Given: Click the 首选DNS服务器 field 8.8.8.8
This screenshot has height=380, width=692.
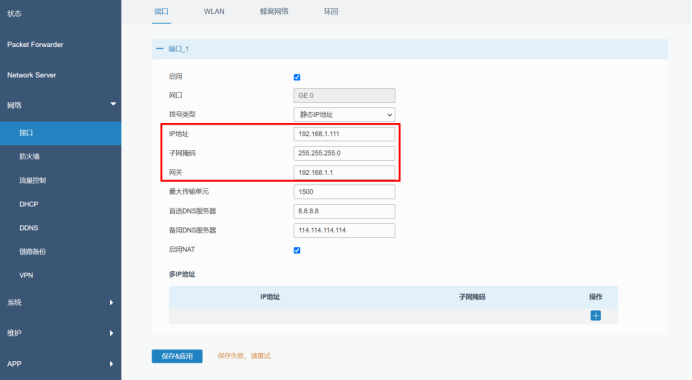Looking at the screenshot, I should (x=344, y=211).
